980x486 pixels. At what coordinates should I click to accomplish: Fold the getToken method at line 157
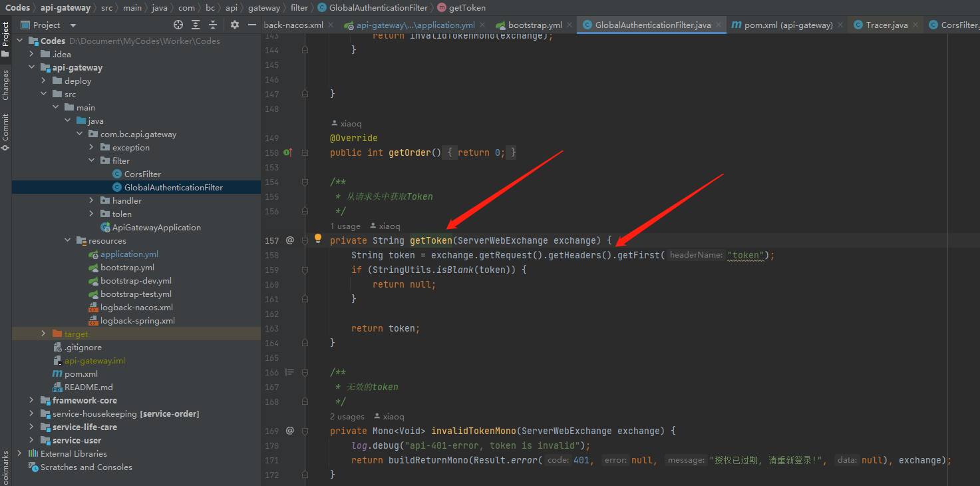[x=305, y=240]
